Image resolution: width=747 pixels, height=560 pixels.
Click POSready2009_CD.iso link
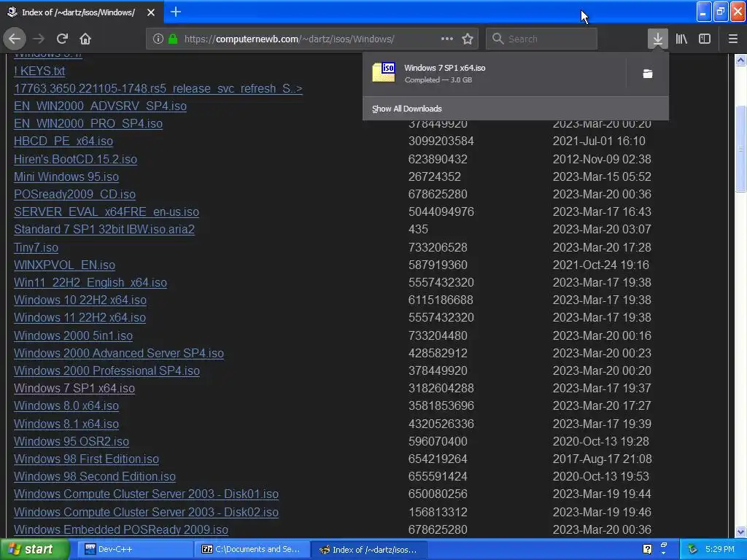tap(75, 194)
